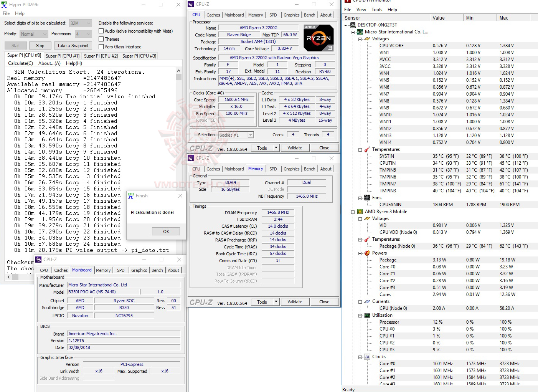Collapse the Micro-Star International node expander
This screenshot has width=538, height=392.
353,32
